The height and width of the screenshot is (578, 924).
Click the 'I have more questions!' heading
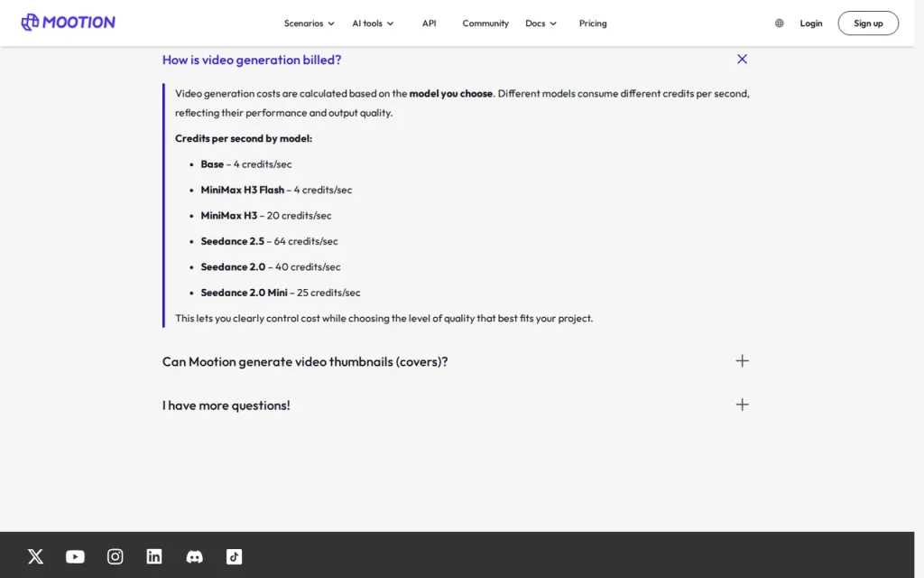(226, 406)
